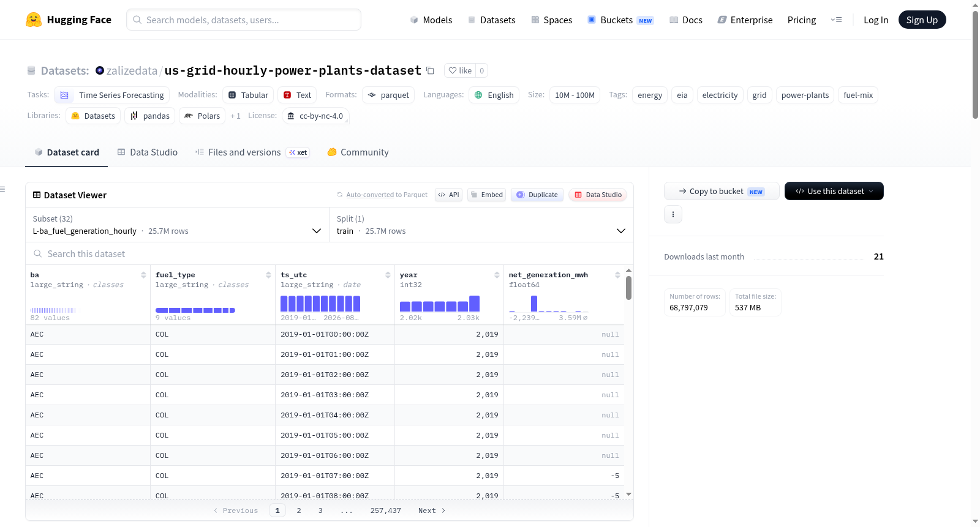This screenshot has height=527, width=980.
Task: Go to Next page of rows
Action: (x=432, y=510)
